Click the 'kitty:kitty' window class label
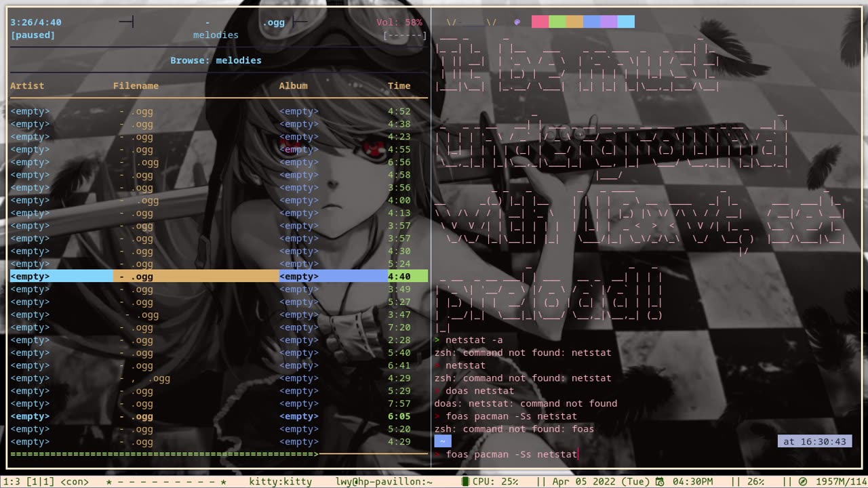Image resolution: width=868 pixels, height=488 pixels. (280, 482)
